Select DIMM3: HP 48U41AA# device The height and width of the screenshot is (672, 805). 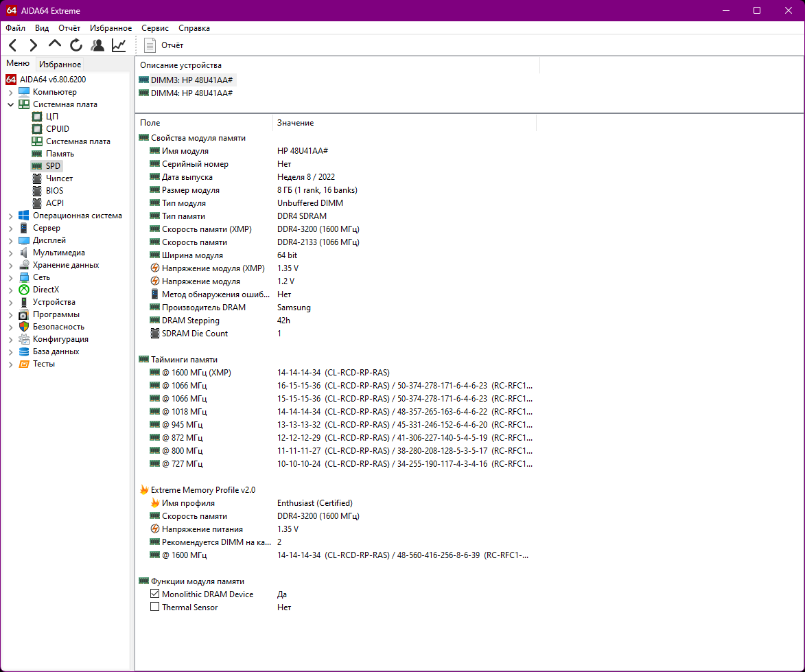186,80
